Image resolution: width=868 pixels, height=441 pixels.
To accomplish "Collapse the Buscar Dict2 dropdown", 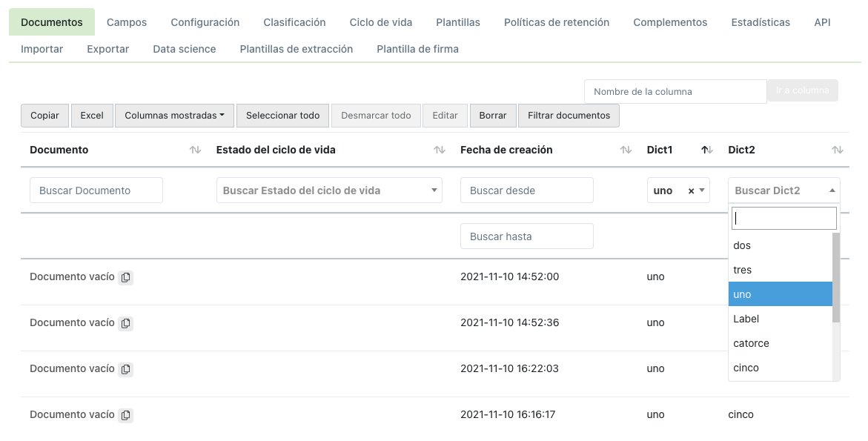I will pyautogui.click(x=832, y=190).
